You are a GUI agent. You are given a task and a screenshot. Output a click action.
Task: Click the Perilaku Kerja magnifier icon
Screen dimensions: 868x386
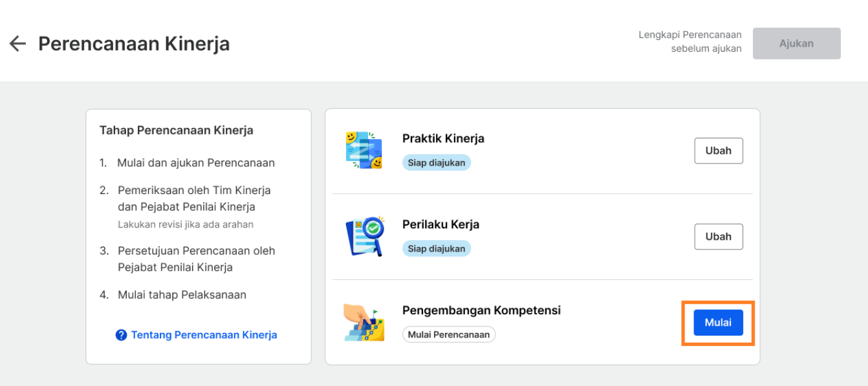(365, 236)
